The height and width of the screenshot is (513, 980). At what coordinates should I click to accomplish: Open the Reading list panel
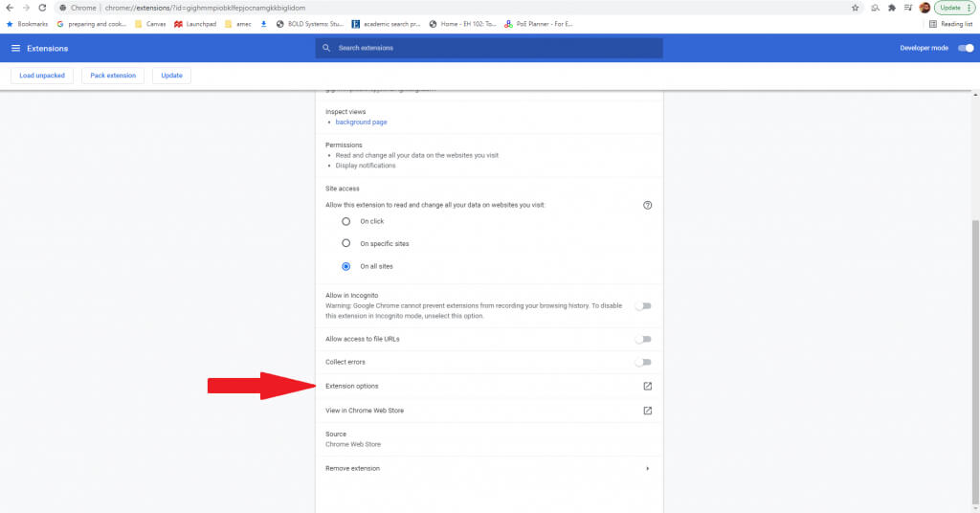(950, 24)
